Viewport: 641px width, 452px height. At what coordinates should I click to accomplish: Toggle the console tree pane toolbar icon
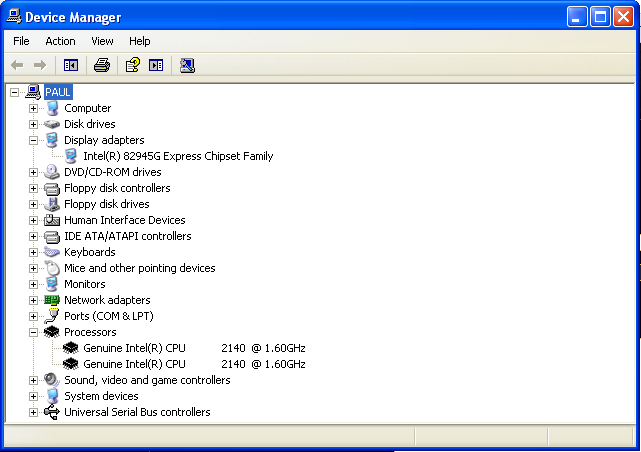pyautogui.click(x=71, y=65)
